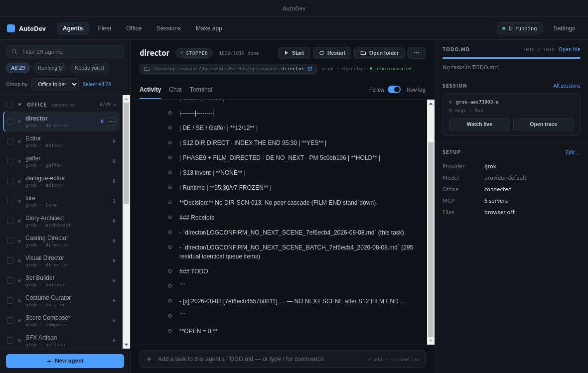Select the Score Composer agent row
Image resolution: width=588 pixels, height=373 pixels.
(61, 321)
